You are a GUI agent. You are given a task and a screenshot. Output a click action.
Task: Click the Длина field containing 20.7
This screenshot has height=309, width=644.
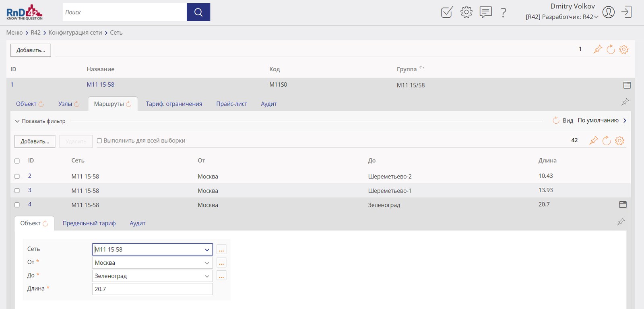coord(152,289)
